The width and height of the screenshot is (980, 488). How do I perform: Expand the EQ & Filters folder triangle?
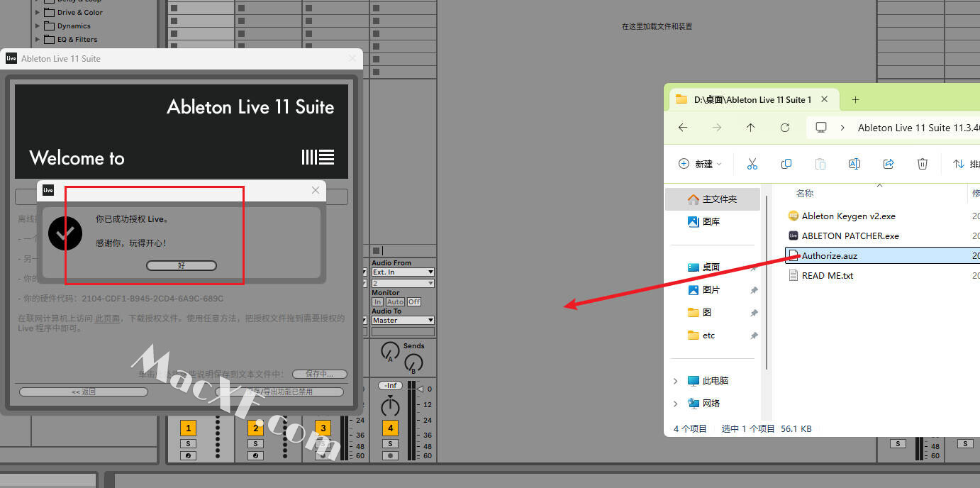point(38,39)
